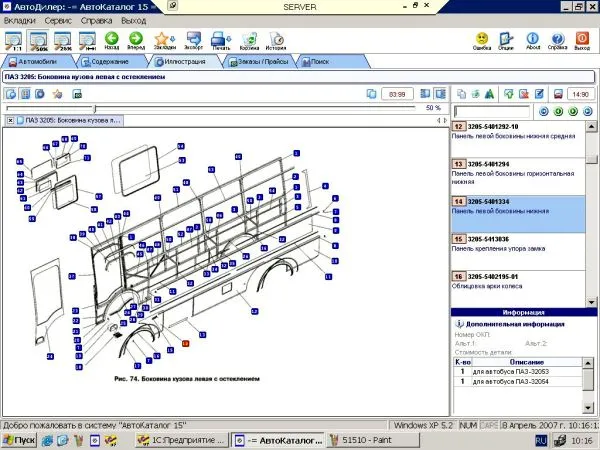The height and width of the screenshot is (450, 600).
Task: Switch to the Иллюстрация tab
Action: click(184, 62)
